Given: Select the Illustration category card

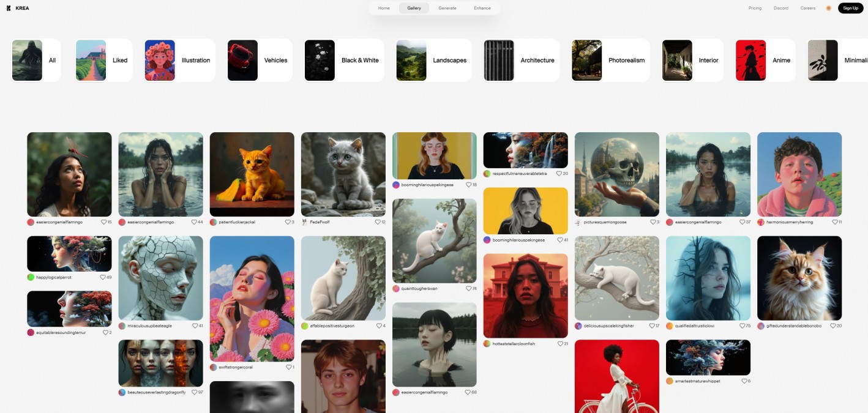Looking at the screenshot, I should [180, 61].
